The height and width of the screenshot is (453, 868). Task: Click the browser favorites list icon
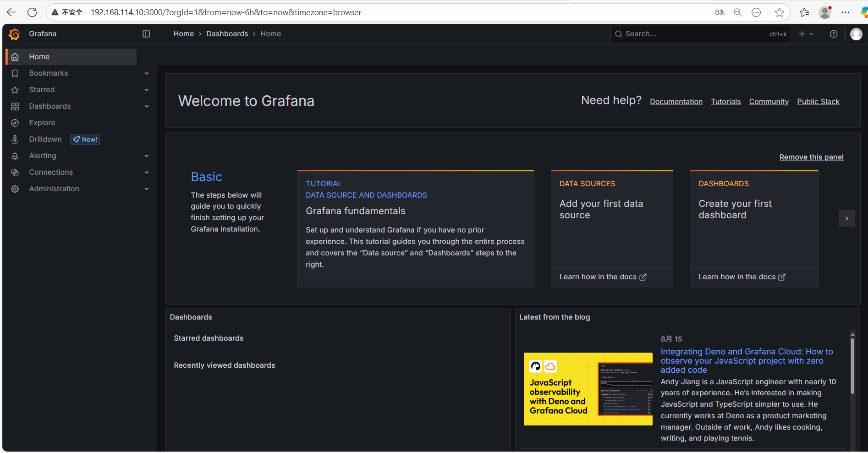[804, 12]
